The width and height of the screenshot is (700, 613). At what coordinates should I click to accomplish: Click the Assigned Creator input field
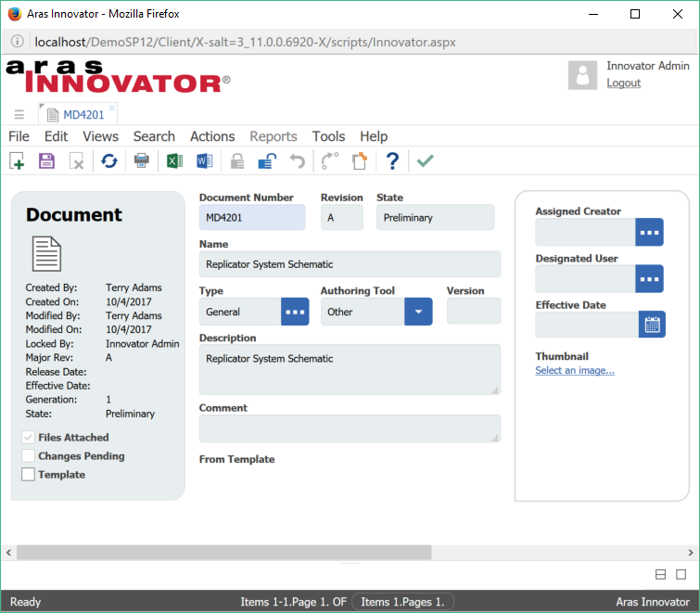(x=585, y=232)
